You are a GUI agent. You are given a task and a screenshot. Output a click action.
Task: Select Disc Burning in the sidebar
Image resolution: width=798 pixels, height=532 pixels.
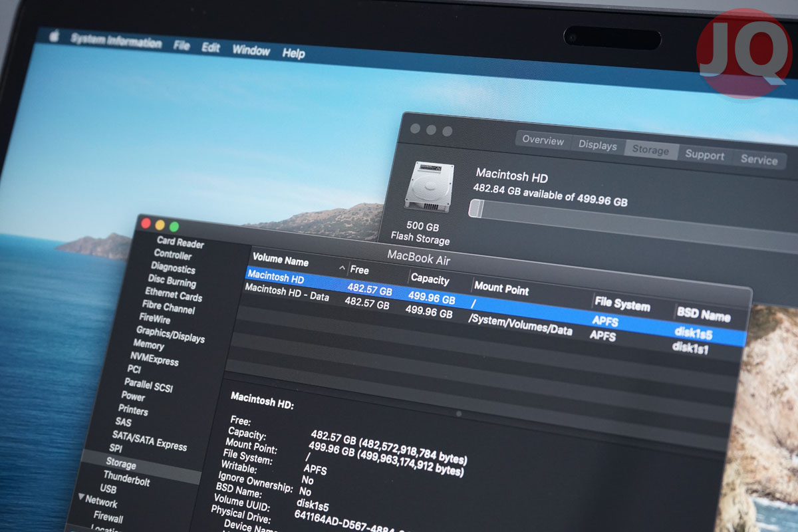(x=172, y=281)
